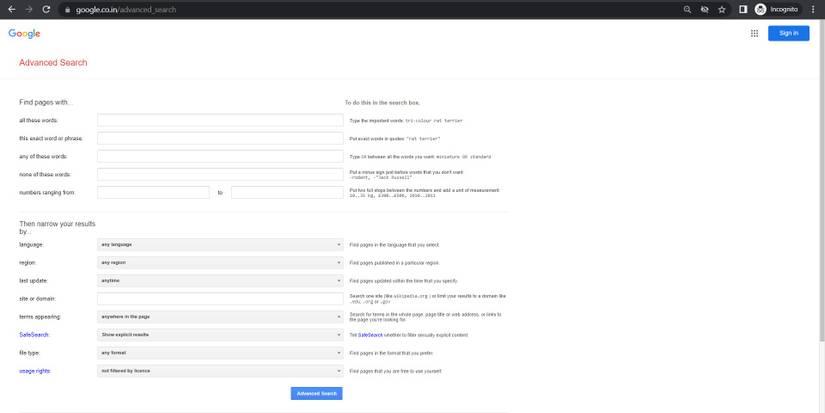Click the 'site or domain:' label
The height and width of the screenshot is (413, 825).
(x=37, y=299)
